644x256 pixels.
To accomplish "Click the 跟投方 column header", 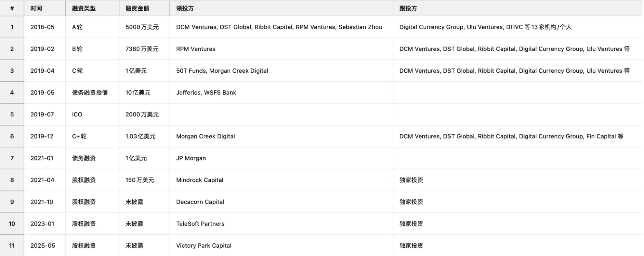I will 518,8.
